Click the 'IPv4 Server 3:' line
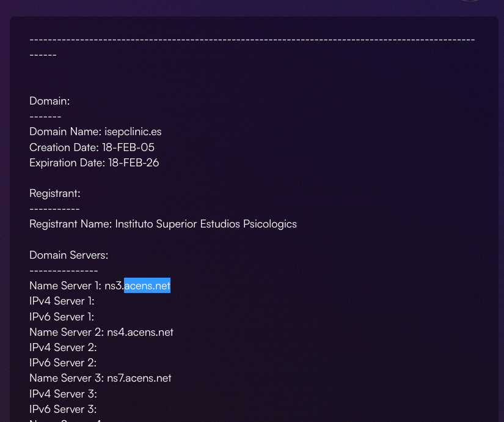Screen dimensions: 504x422 point(63,394)
